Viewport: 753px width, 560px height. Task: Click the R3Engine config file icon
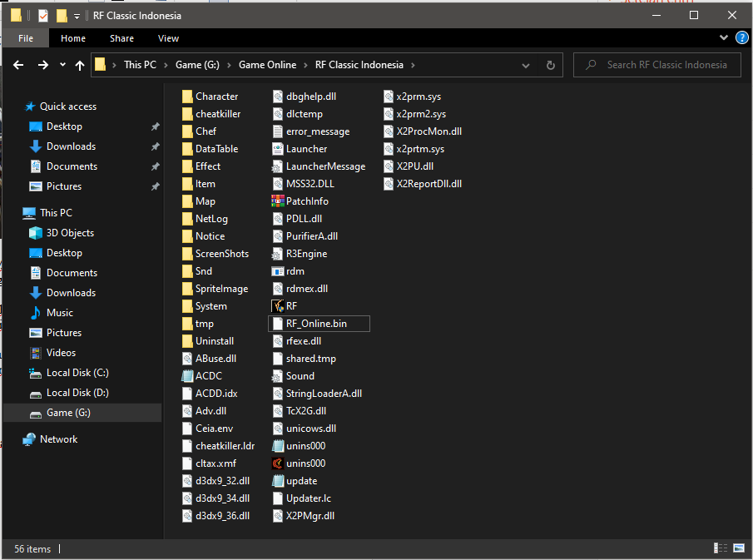278,254
